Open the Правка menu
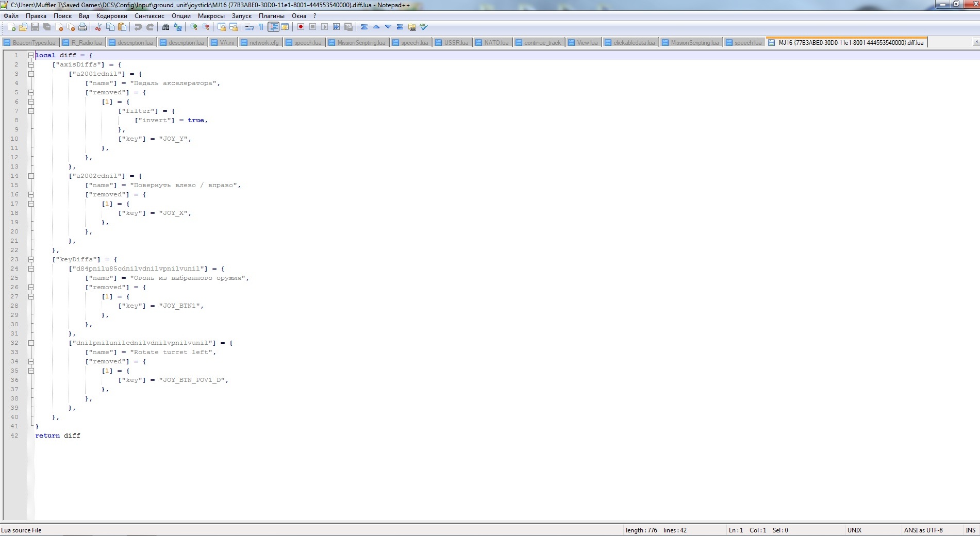This screenshot has width=980, height=536. click(36, 16)
